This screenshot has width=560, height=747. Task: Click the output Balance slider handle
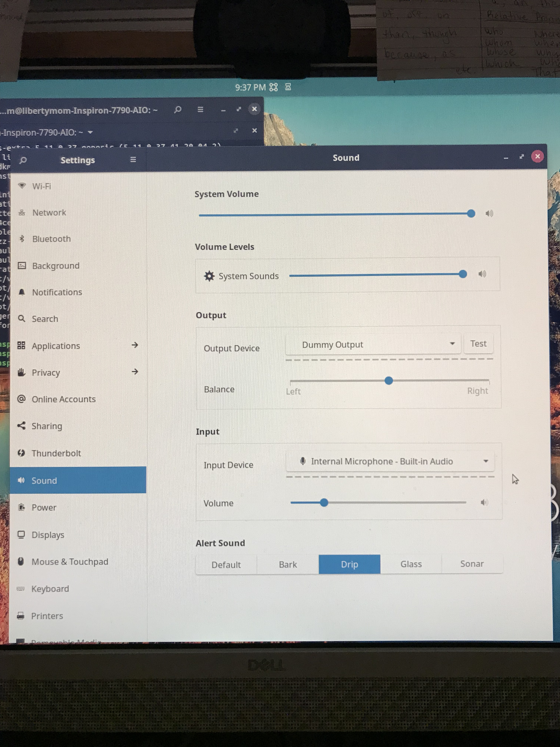click(389, 381)
